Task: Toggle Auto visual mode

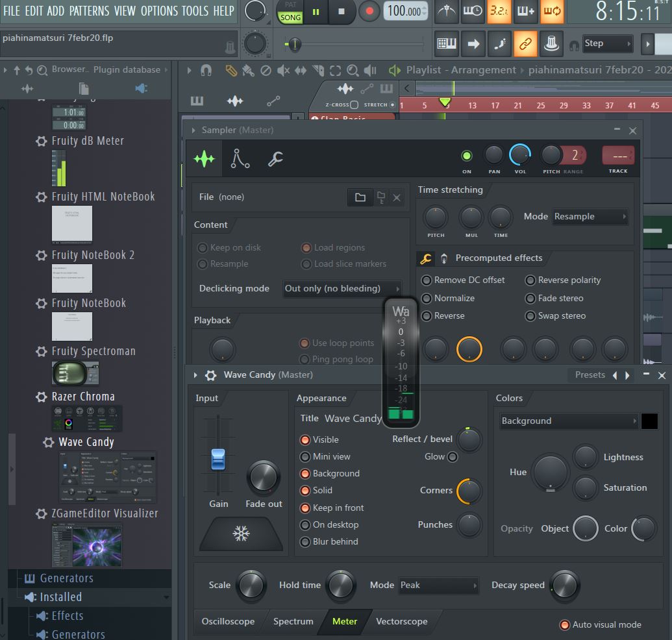Action: pos(565,625)
